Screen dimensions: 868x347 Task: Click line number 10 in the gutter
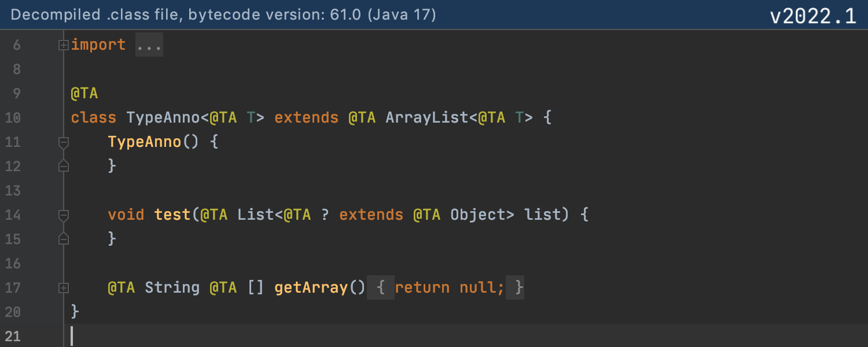tap(13, 118)
